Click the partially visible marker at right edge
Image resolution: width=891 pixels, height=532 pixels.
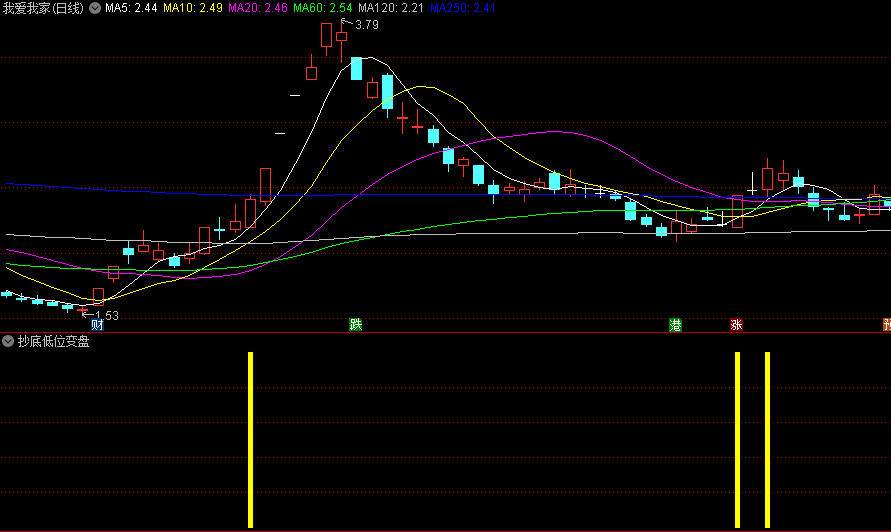886,325
